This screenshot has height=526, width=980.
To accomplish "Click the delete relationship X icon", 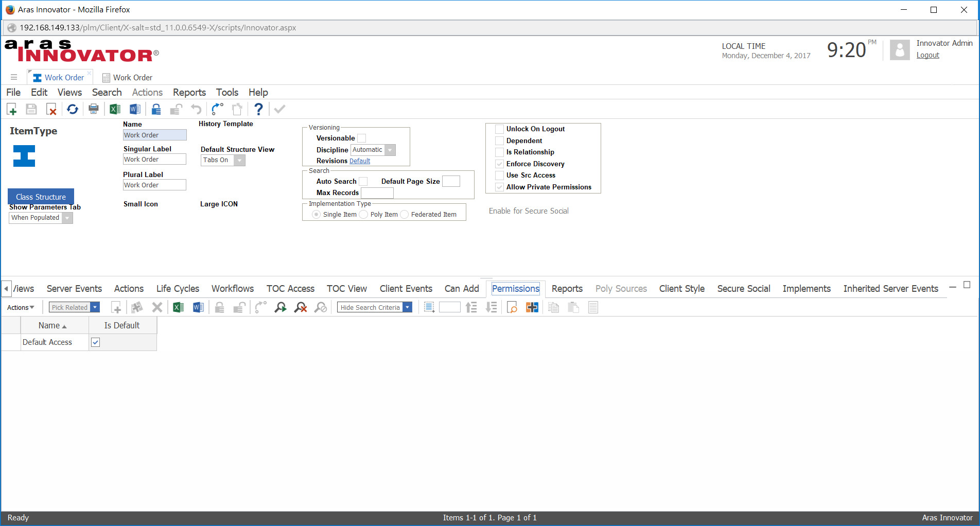I will coord(157,308).
